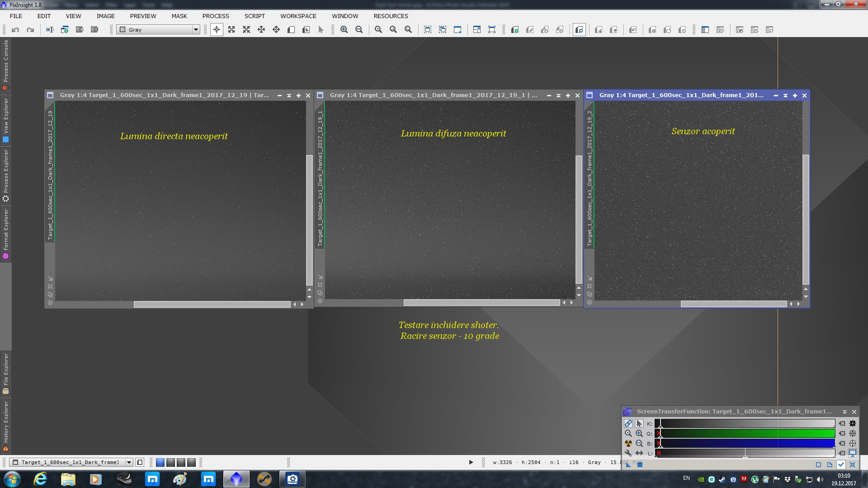Screen dimensions: 868x488
Task: Click horizontal scrollbar of Lumina difuza image window
Action: tap(481, 303)
